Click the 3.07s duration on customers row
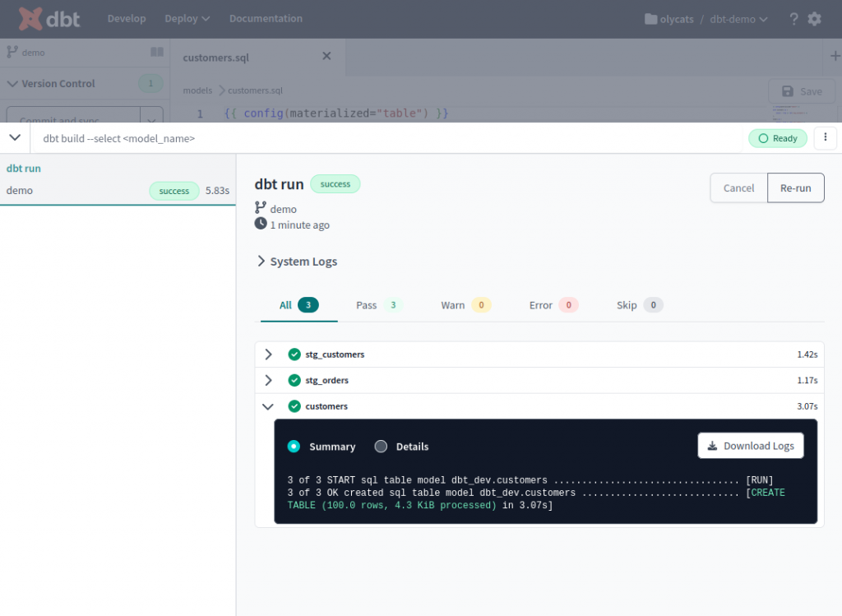Viewport: 842px width, 616px height. (807, 406)
